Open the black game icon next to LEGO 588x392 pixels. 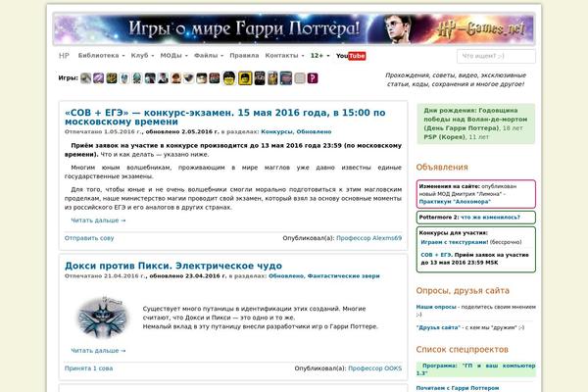[x=260, y=78]
